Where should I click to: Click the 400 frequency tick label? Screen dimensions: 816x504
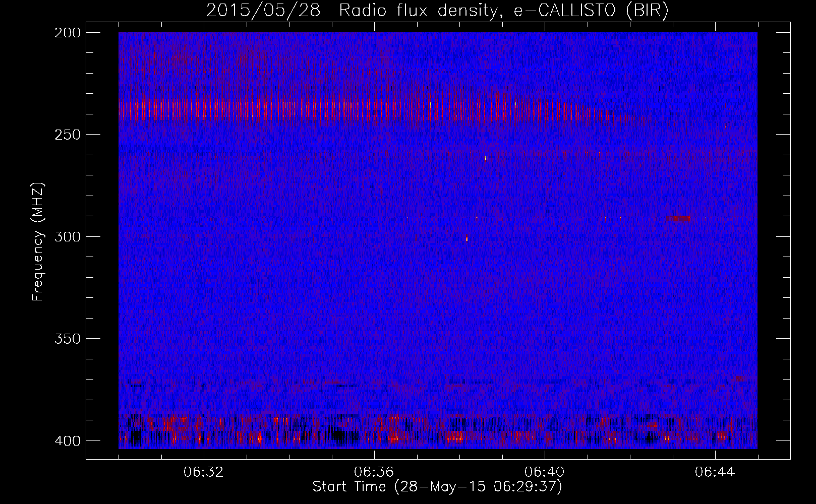[x=67, y=440]
